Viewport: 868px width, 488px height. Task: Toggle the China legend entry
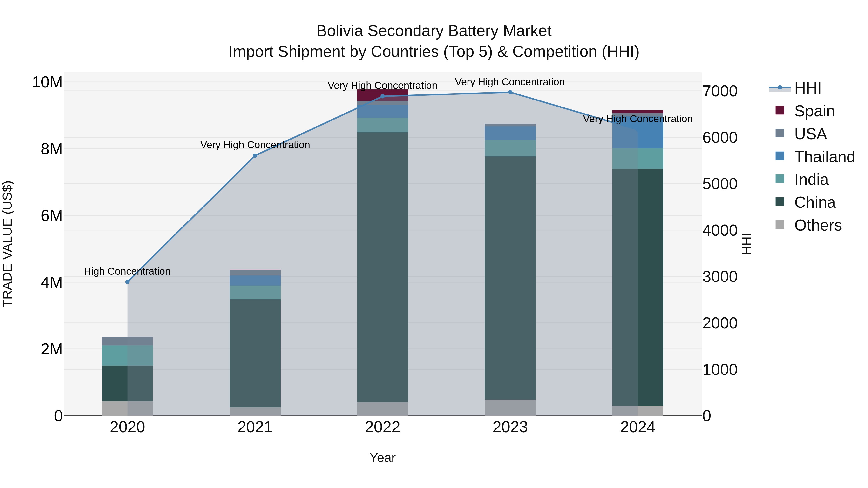tap(805, 202)
